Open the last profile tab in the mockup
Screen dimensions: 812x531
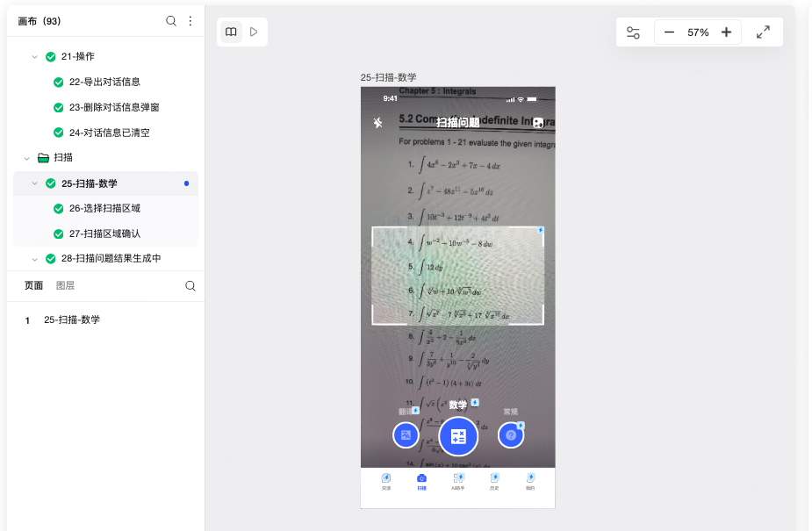(530, 481)
